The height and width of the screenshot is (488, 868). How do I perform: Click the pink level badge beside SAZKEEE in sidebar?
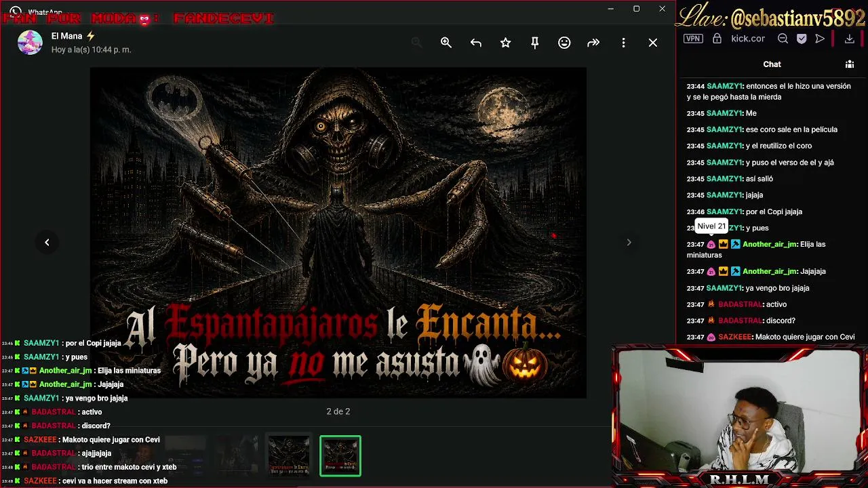click(711, 337)
